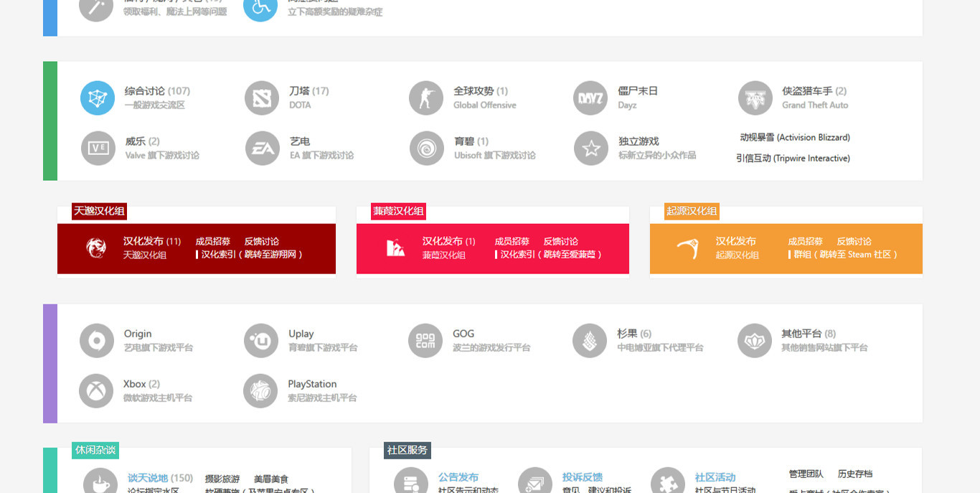Open the 公告发布 forum link
This screenshot has width=980, height=493.
click(458, 477)
